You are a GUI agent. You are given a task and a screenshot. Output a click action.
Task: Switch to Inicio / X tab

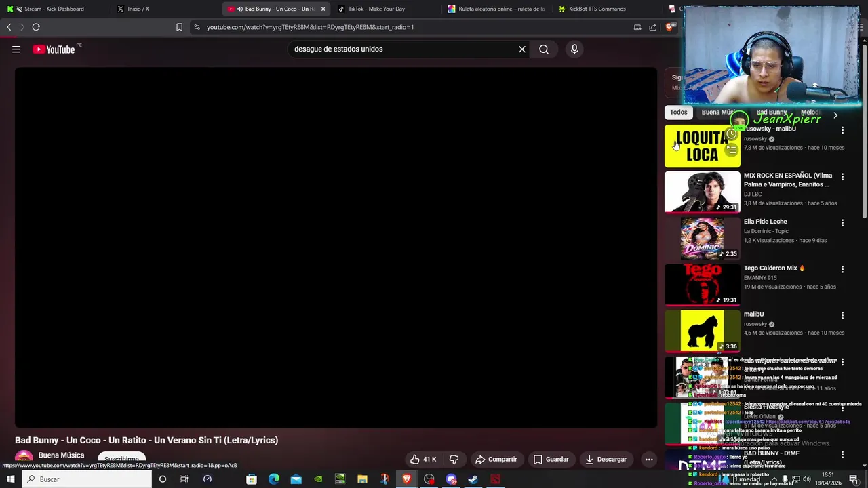(166, 9)
